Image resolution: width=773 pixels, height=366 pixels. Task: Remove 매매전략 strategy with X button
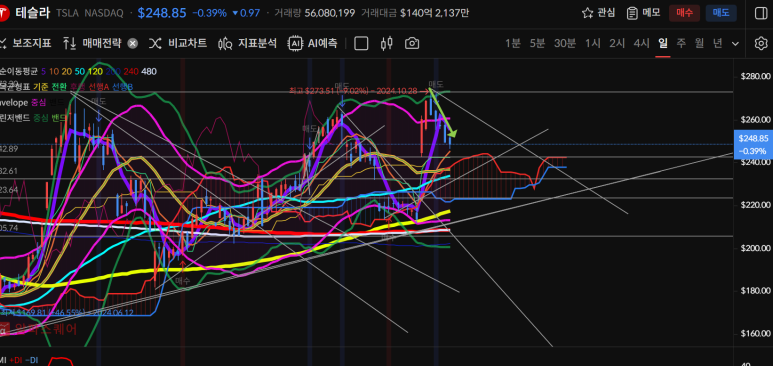(x=133, y=43)
